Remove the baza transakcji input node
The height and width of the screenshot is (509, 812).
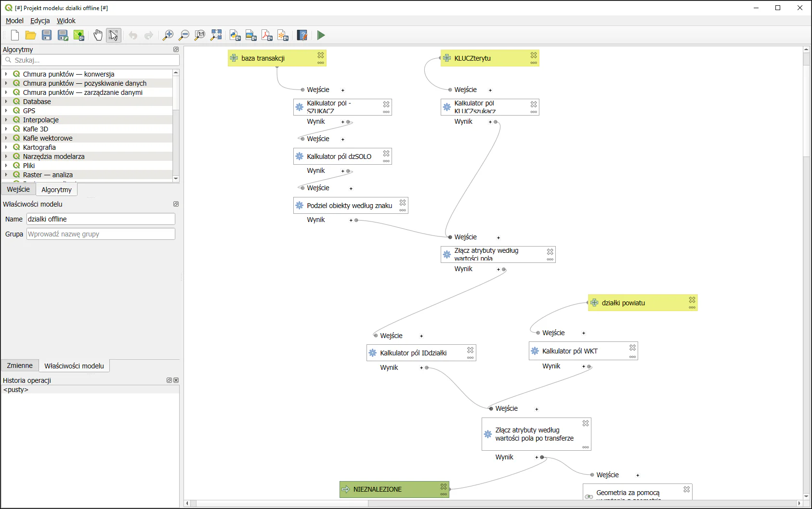pos(321,55)
